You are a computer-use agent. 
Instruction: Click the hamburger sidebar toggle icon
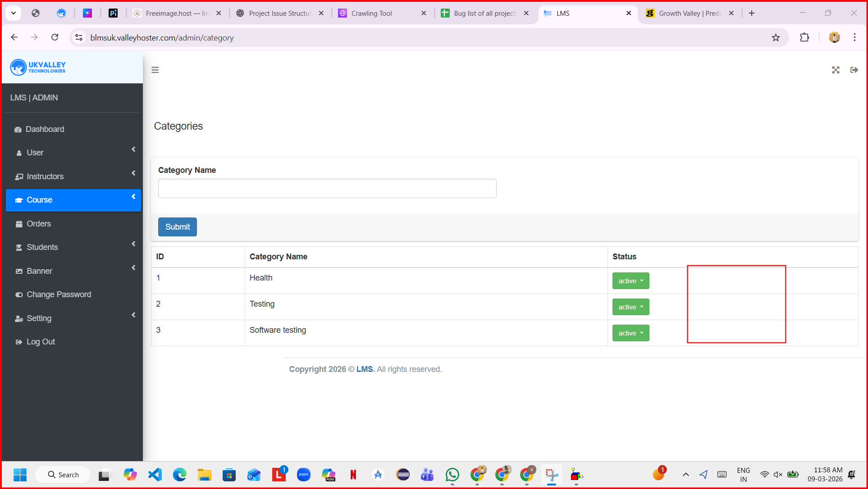(155, 70)
